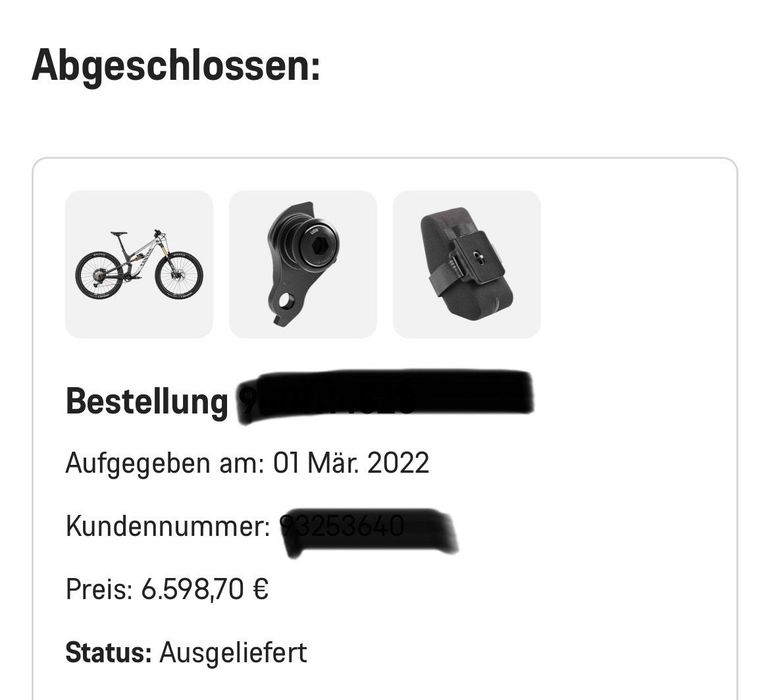Click the redacted customer number
Viewport: 770px width, 700px height.
[366, 528]
